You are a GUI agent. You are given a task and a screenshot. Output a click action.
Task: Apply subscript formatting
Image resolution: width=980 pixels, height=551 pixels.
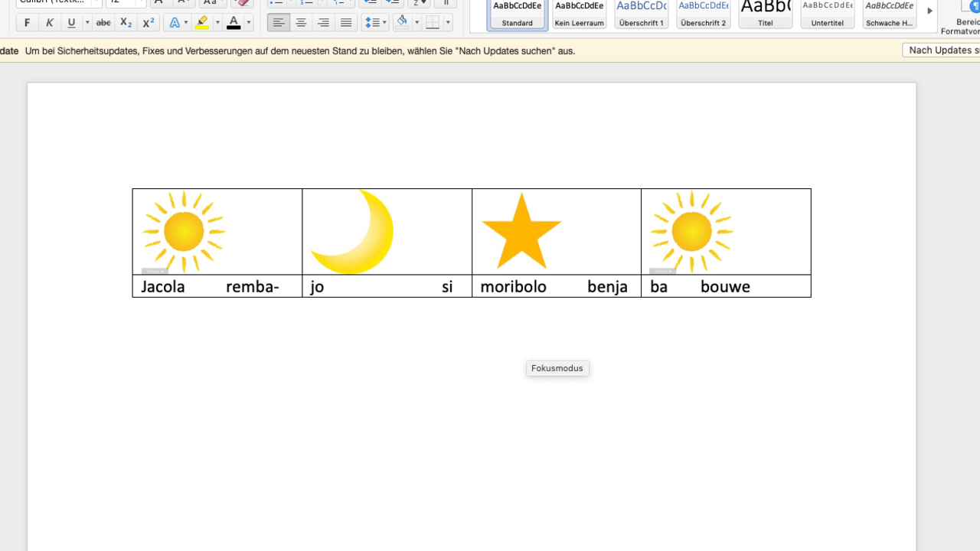click(x=126, y=23)
